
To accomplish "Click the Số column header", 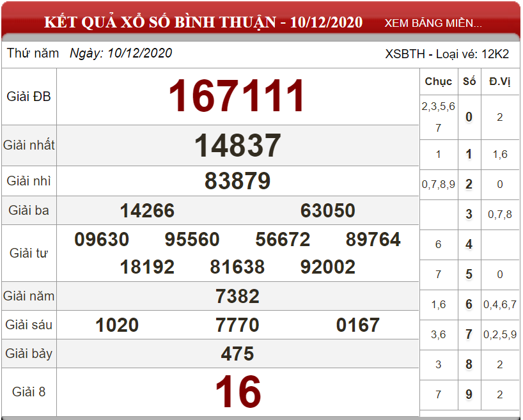I will tap(469, 81).
